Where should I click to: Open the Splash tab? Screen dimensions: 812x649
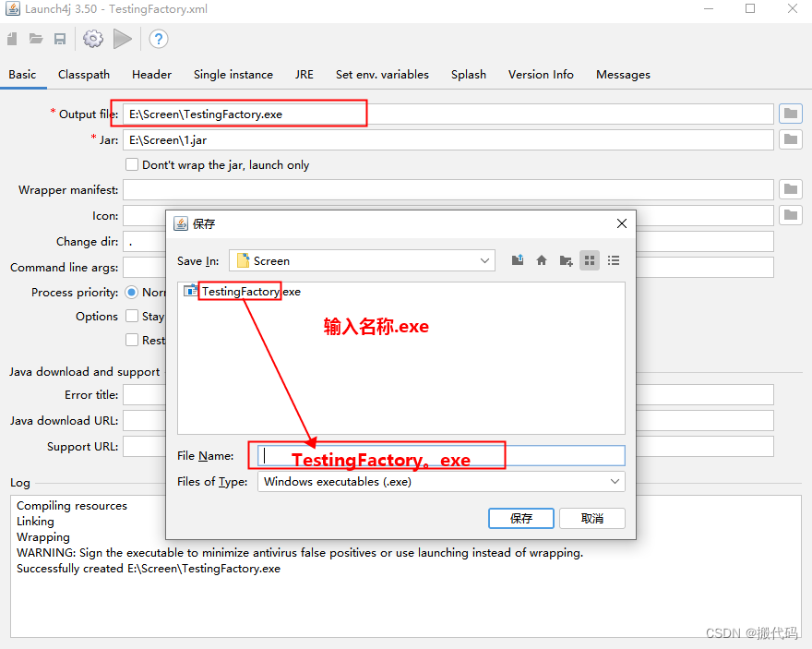469,75
